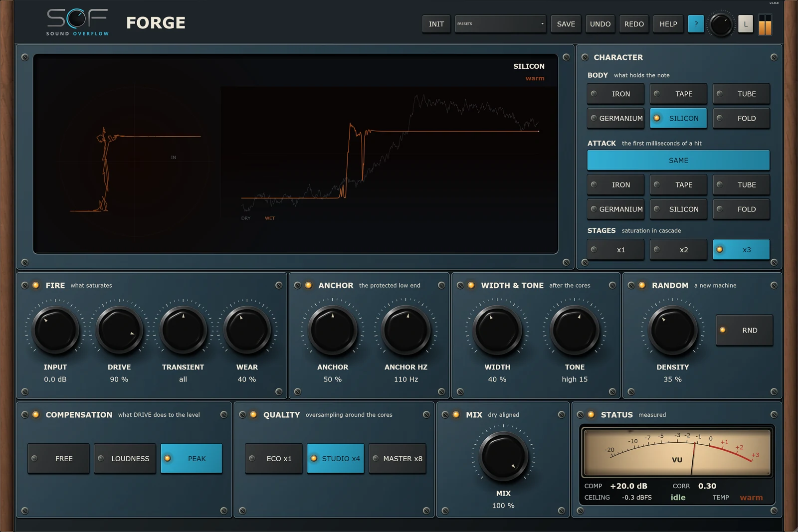Toggle the MIX section LED
Image resolution: width=798 pixels, height=532 pixels.
(x=456, y=414)
